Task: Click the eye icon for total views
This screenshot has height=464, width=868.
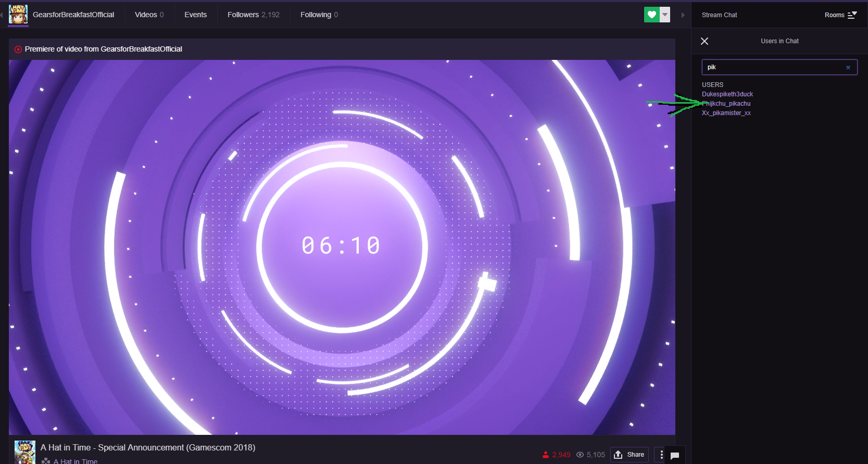Action: click(580, 455)
